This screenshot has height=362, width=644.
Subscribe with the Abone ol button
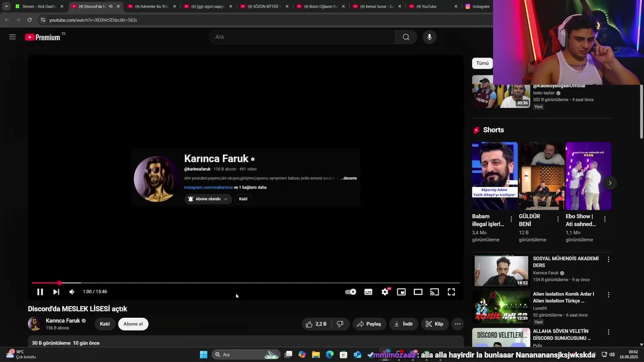point(133,324)
